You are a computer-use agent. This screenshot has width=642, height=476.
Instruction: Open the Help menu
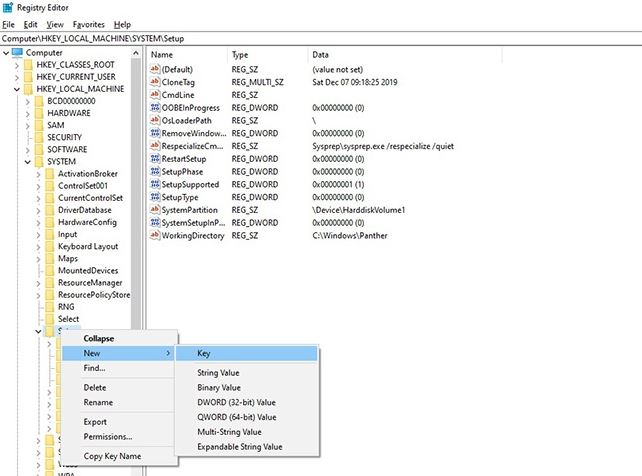tap(122, 25)
